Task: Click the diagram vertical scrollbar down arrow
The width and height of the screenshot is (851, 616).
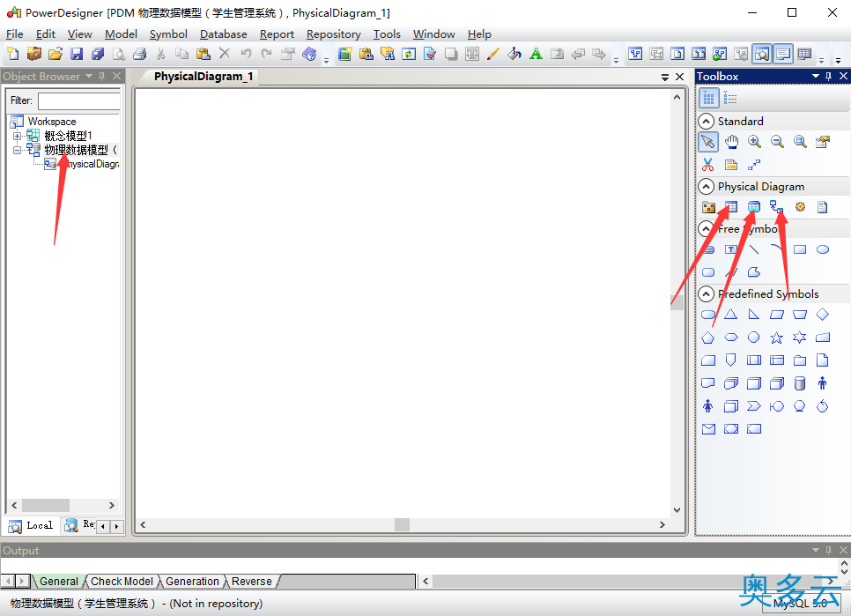Action: pyautogui.click(x=677, y=509)
